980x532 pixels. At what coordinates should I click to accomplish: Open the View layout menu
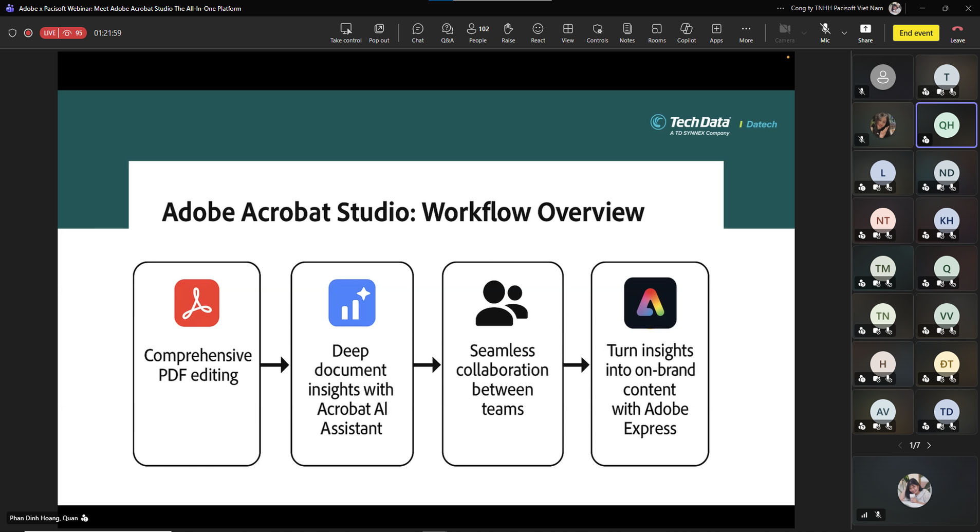(567, 33)
